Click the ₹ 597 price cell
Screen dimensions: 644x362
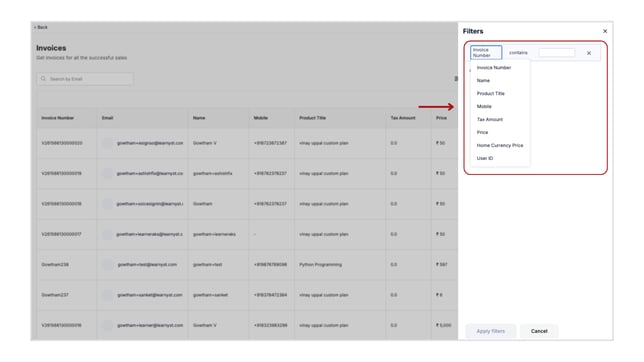pyautogui.click(x=442, y=265)
